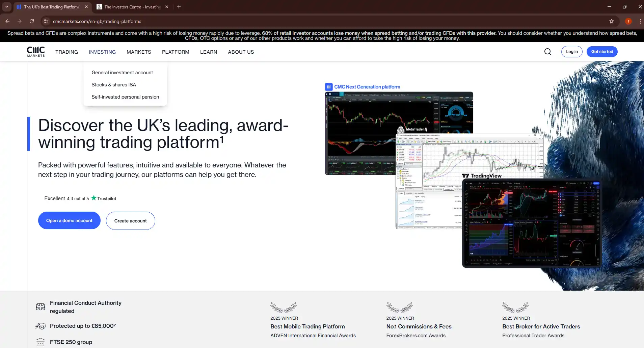The height and width of the screenshot is (348, 644).
Task: Open the TRADING menu
Action: click(67, 52)
